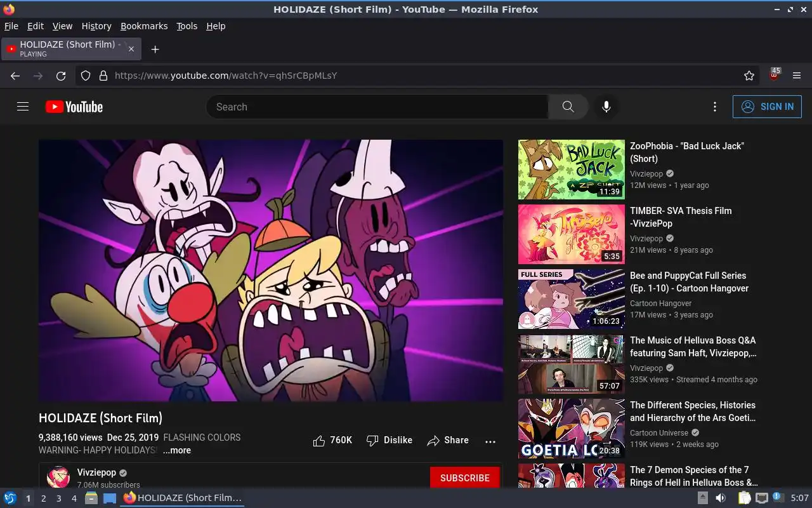Open TIMBER thesis film thumbnail
The width and height of the screenshot is (812, 508).
click(572, 234)
